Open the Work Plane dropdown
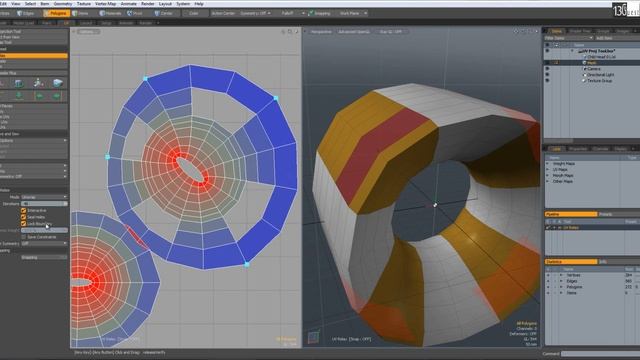640x360 pixels. (x=353, y=13)
